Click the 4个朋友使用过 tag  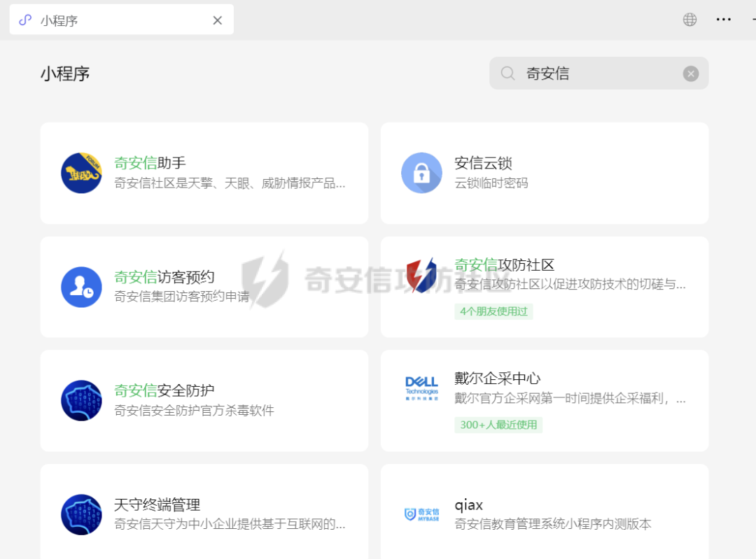tap(493, 311)
